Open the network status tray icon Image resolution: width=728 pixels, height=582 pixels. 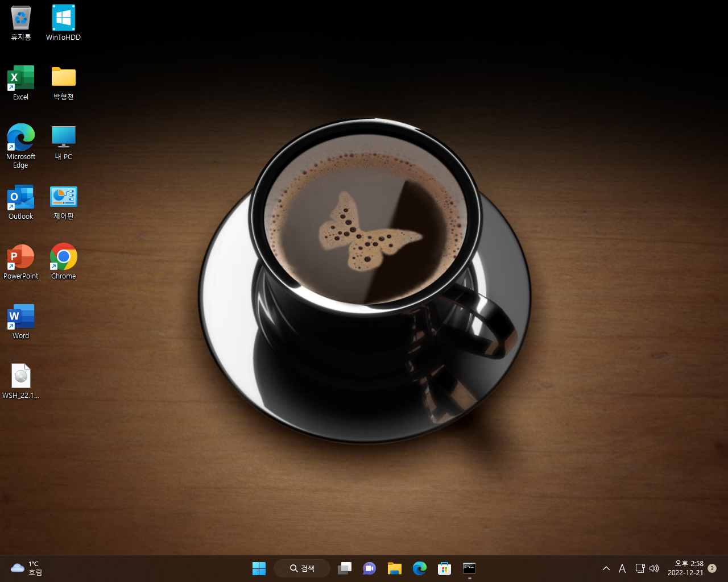click(640, 568)
